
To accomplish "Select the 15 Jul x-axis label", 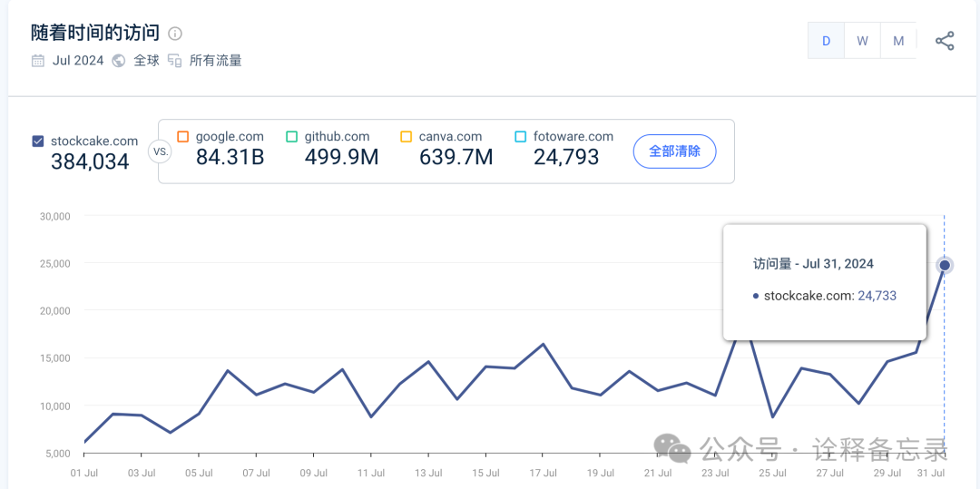I will point(485,473).
